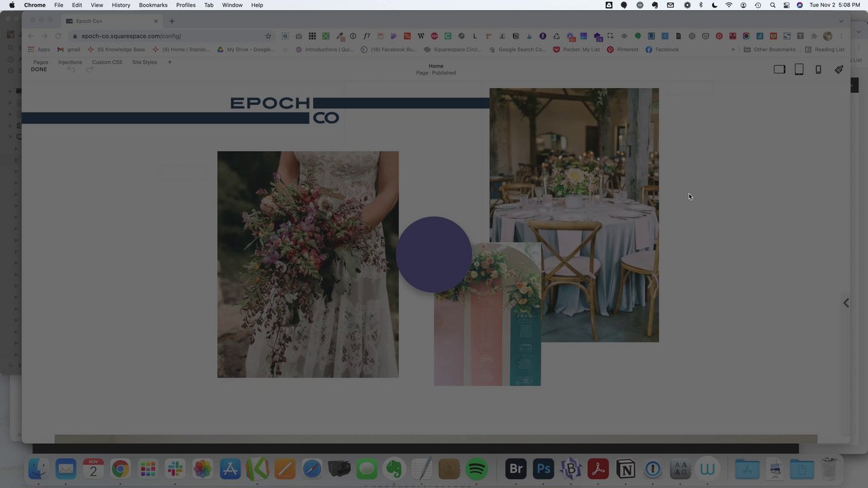This screenshot has height=488, width=868.
Task: Click the redo arrow icon
Action: tap(89, 70)
